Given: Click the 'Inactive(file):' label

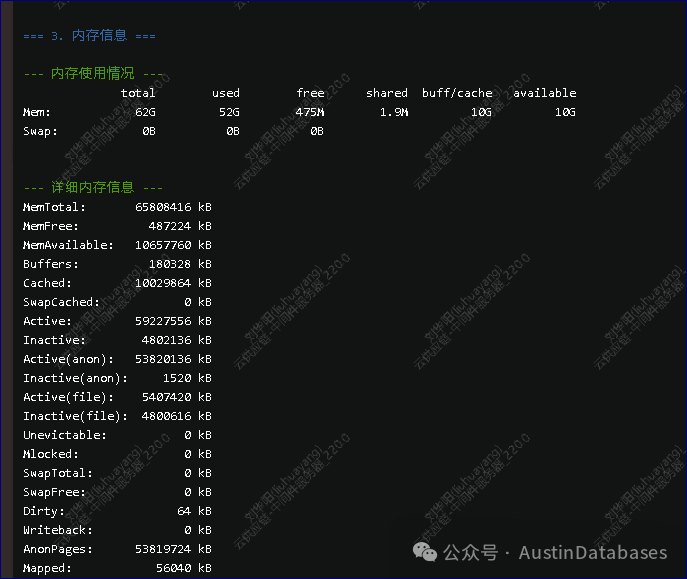Looking at the screenshot, I should coord(75,416).
